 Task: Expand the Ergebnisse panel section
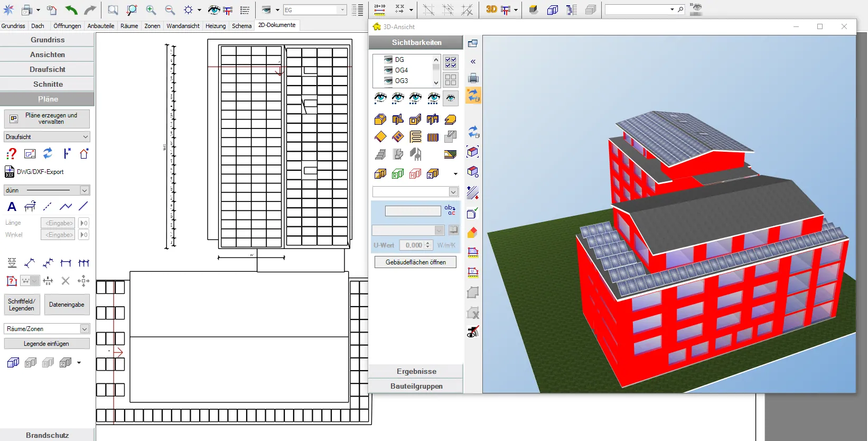[416, 371]
